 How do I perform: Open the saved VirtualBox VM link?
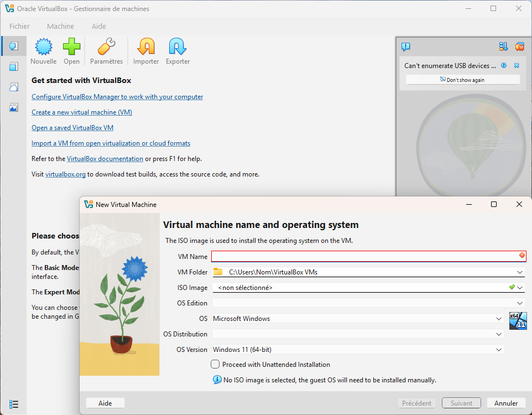[72, 128]
